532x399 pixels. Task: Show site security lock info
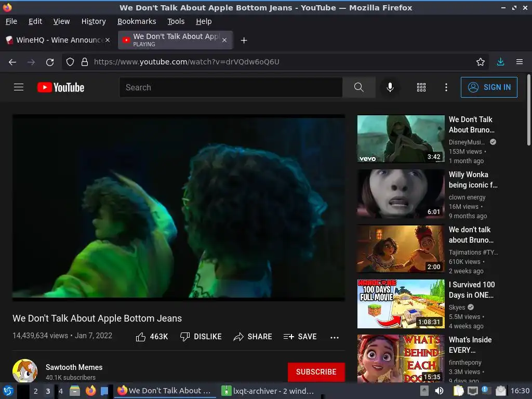coord(85,62)
